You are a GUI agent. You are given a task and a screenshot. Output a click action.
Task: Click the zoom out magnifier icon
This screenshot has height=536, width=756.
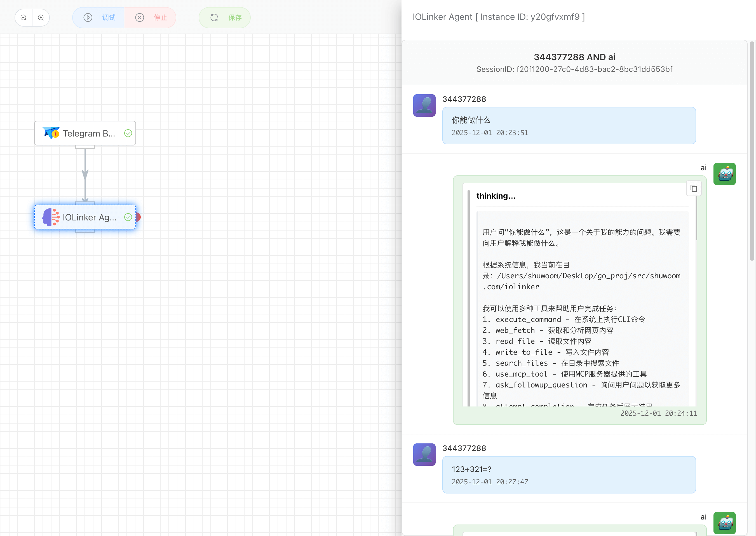[x=24, y=18]
